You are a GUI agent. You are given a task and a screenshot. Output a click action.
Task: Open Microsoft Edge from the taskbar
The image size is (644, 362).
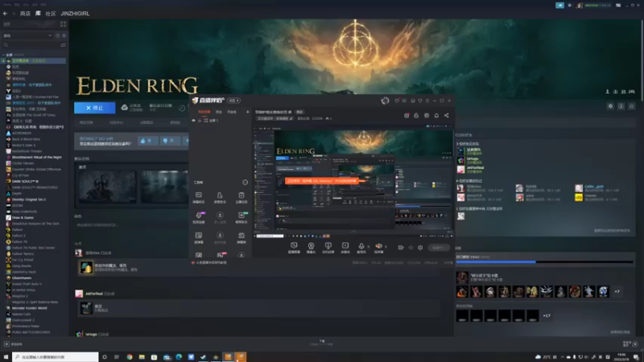[x=179, y=357]
